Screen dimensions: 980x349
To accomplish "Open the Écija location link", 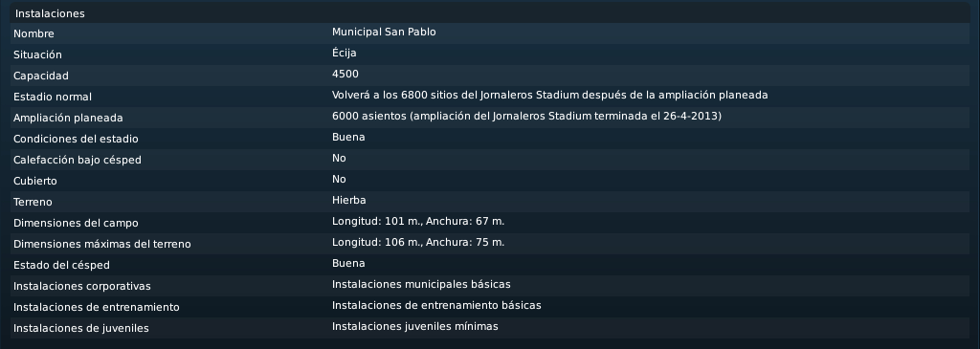I will coord(345,54).
